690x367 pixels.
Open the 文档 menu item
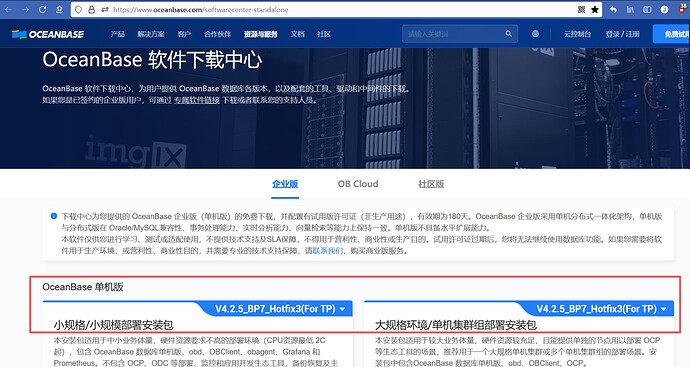coord(297,34)
